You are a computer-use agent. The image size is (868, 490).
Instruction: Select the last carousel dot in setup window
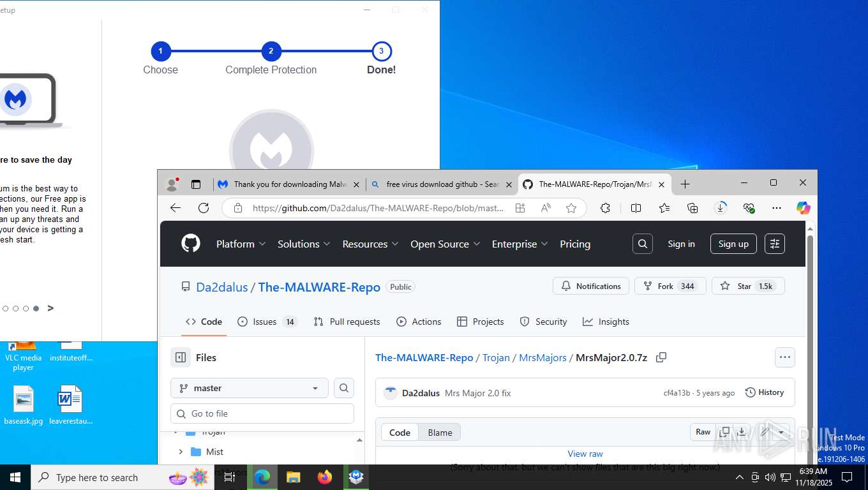point(36,309)
